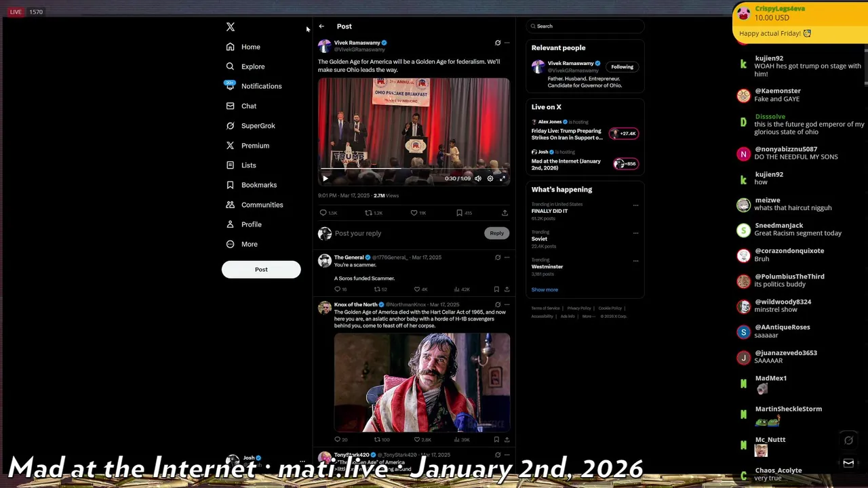868x488 pixels.
Task: Bookmark The General's reply
Action: coord(496,289)
